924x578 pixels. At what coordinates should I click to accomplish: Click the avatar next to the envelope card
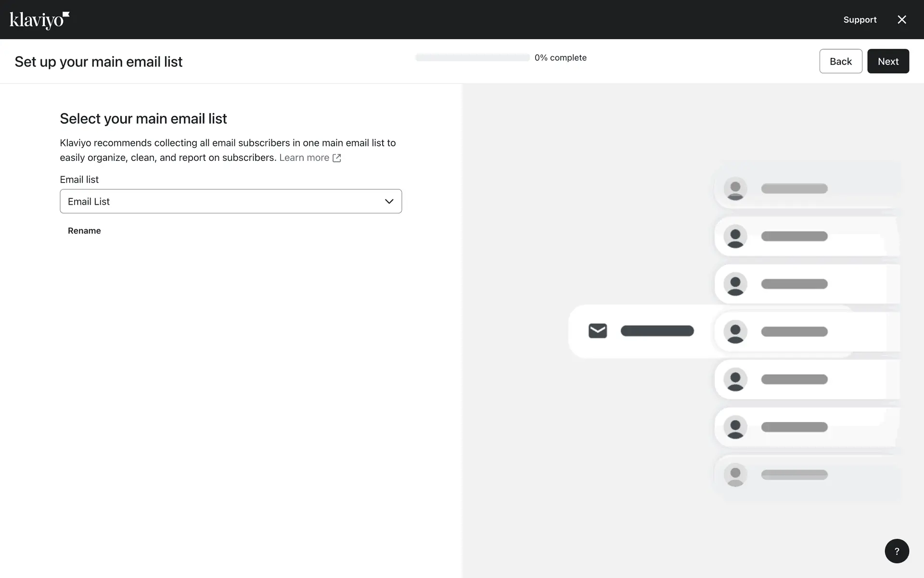pos(735,331)
